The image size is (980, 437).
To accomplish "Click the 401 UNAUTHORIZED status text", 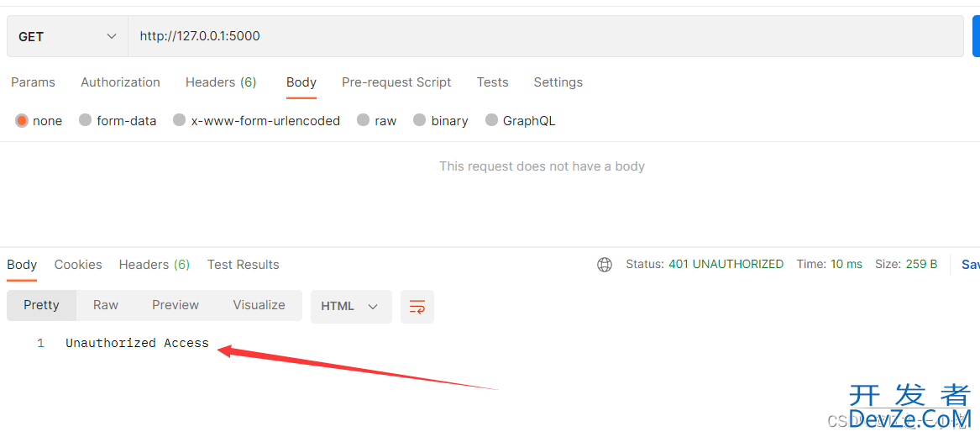I will pyautogui.click(x=726, y=265).
